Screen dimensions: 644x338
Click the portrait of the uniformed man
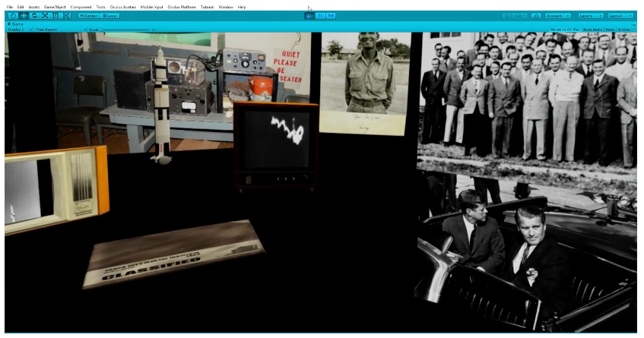(x=364, y=84)
